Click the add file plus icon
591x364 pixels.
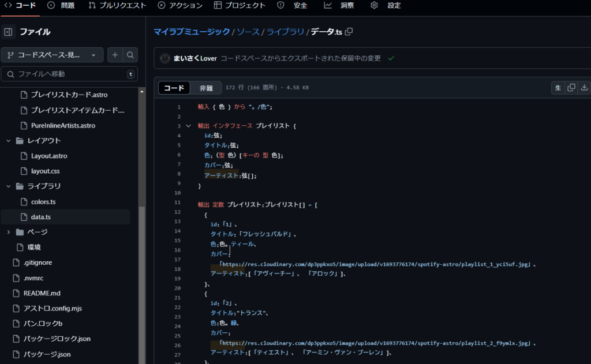click(x=115, y=55)
